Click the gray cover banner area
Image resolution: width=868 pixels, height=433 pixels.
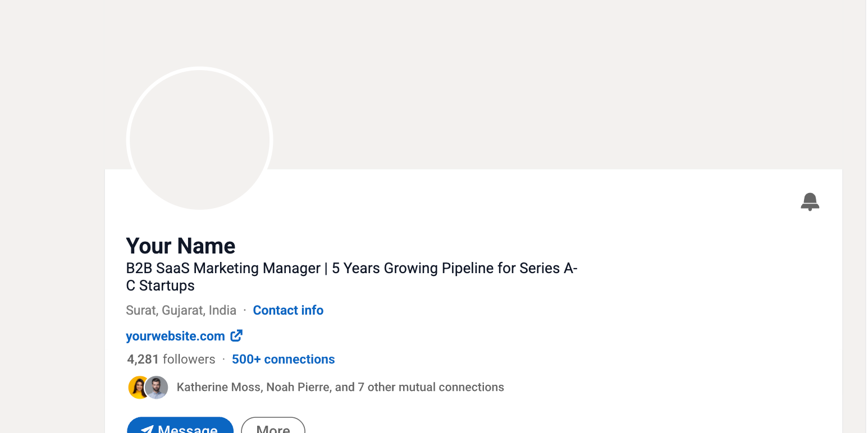[505, 84]
